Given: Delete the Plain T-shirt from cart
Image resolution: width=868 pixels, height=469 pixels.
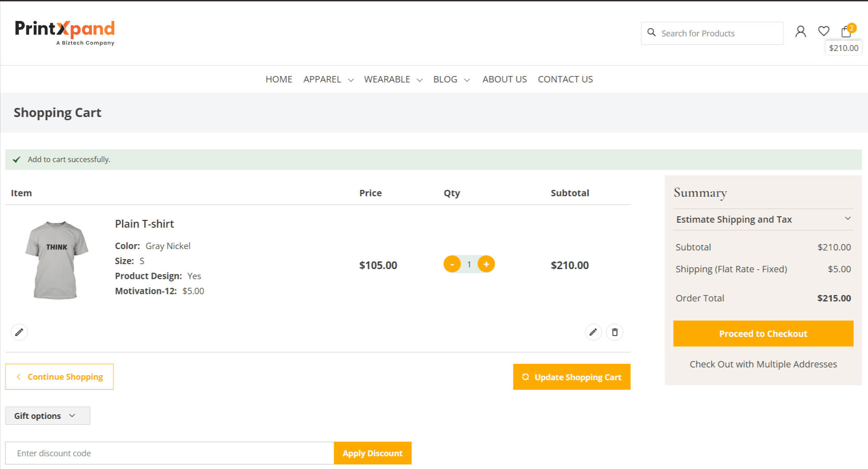Looking at the screenshot, I should point(614,332).
